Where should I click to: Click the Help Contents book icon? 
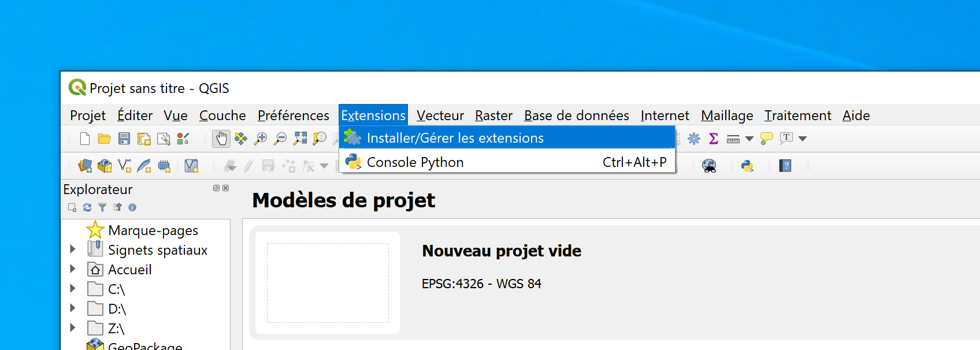785,166
